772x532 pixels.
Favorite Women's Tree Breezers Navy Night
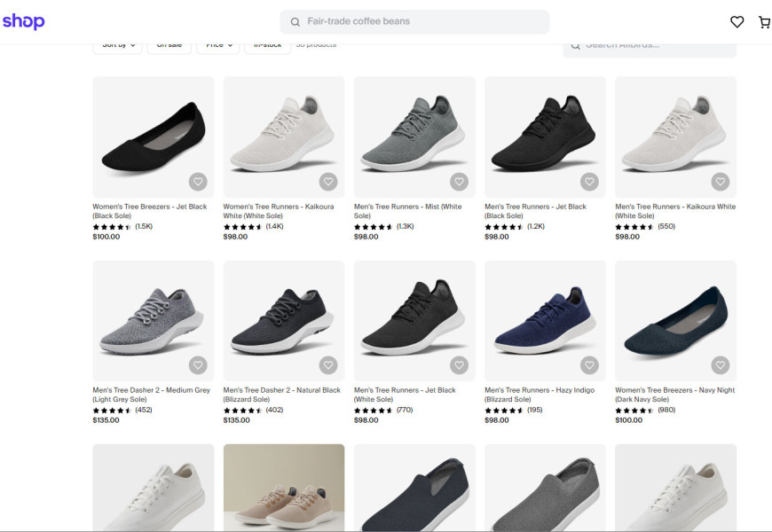point(721,365)
